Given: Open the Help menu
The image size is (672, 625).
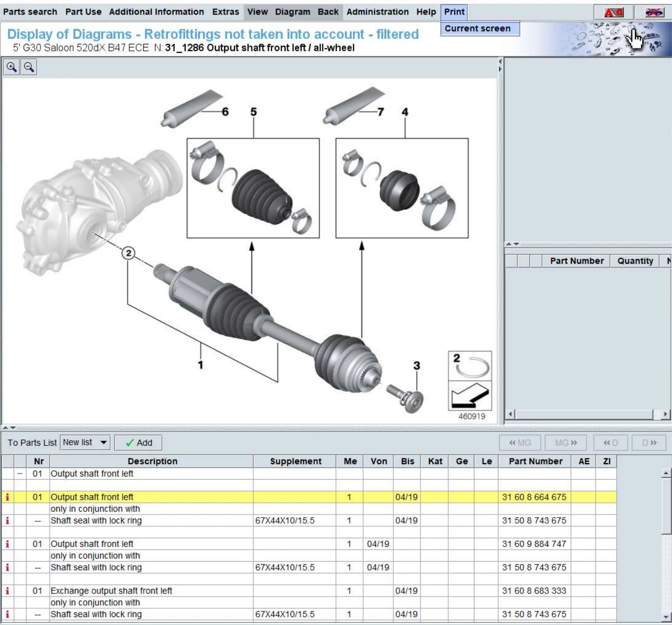Looking at the screenshot, I should pyautogui.click(x=426, y=12).
